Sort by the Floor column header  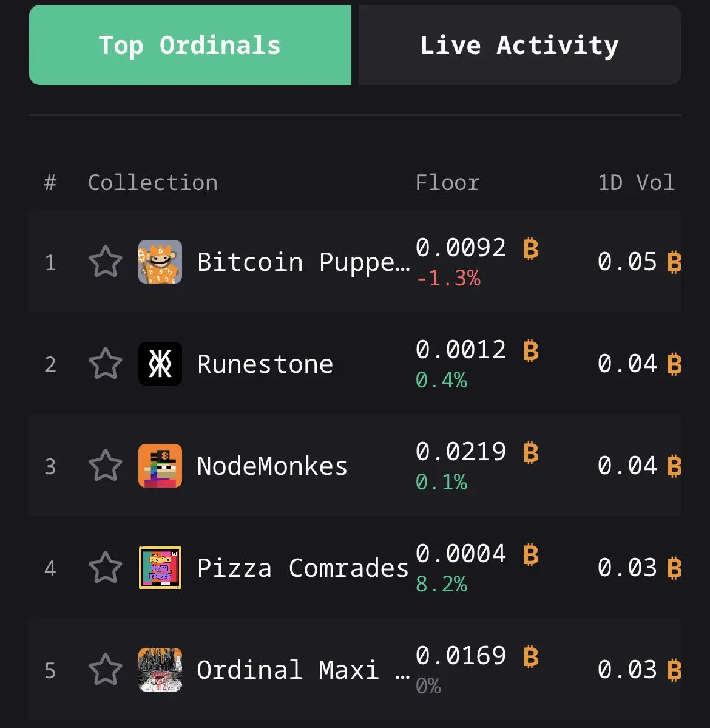point(447,183)
